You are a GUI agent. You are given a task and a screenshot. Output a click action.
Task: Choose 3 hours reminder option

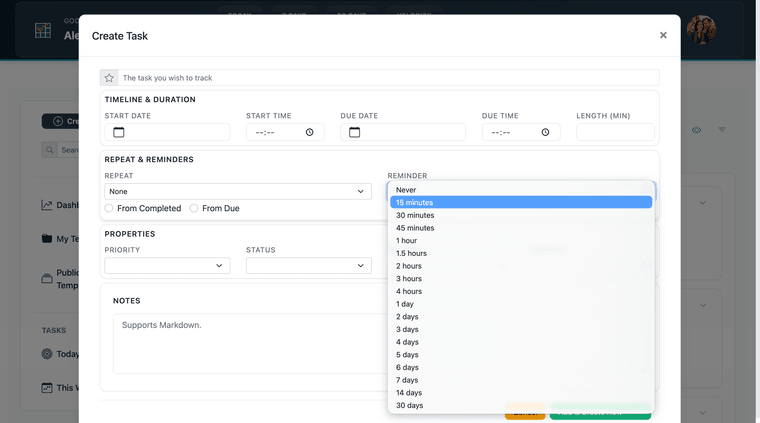(x=521, y=279)
